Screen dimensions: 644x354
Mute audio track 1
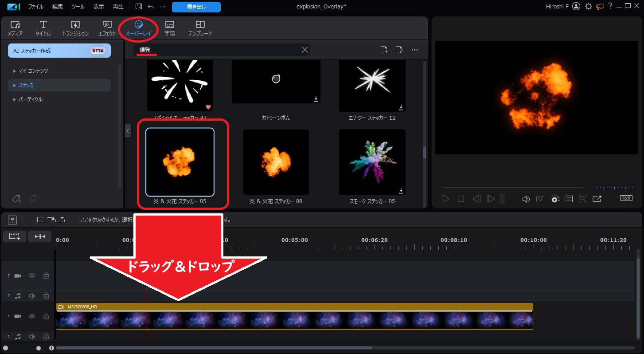pyautogui.click(x=32, y=337)
